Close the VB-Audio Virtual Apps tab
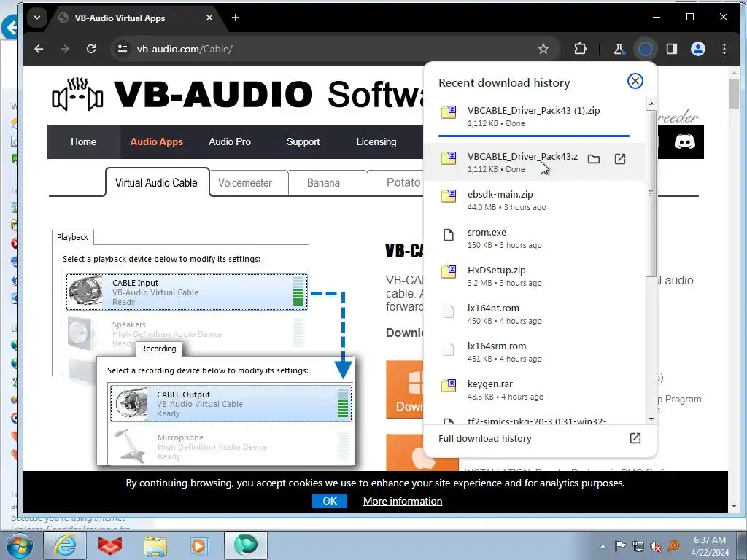747x560 pixels. (209, 17)
